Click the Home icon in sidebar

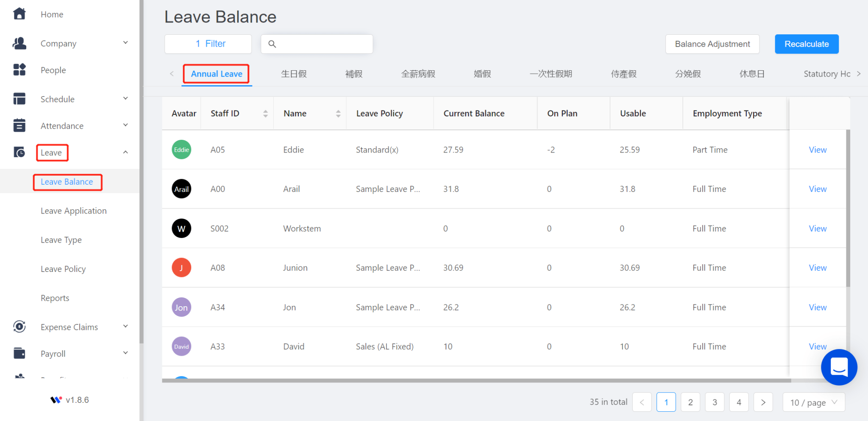19,14
